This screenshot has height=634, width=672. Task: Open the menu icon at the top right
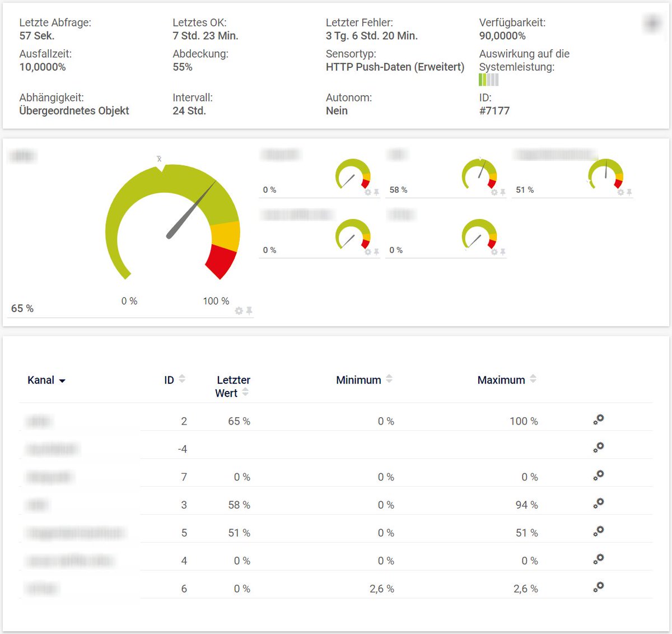[x=651, y=24]
